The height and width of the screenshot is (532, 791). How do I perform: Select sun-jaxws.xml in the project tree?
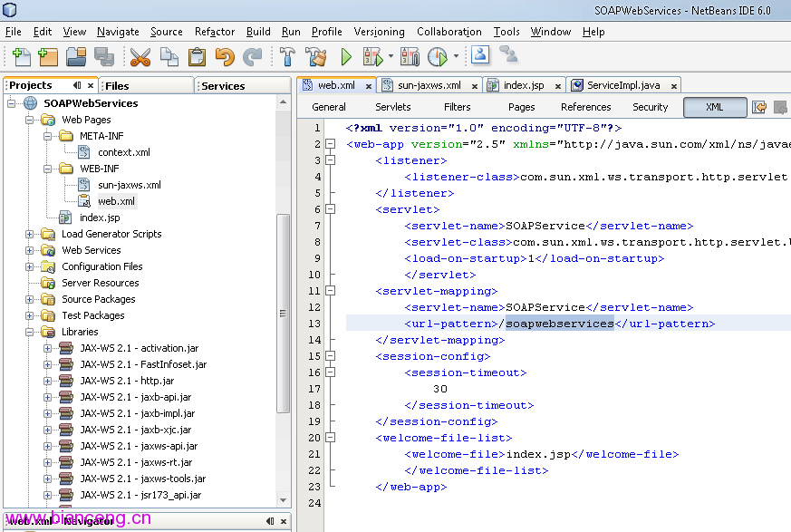pos(130,185)
